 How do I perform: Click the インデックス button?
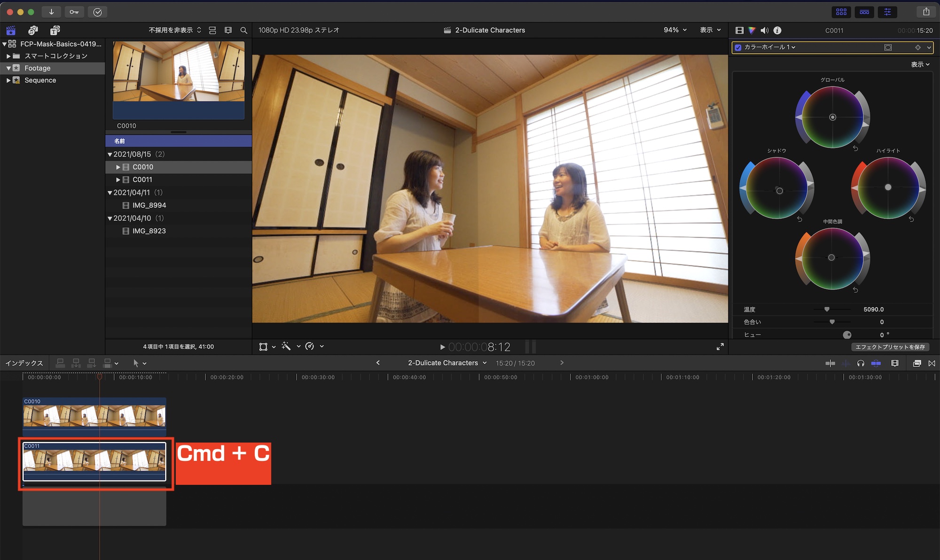coord(24,363)
